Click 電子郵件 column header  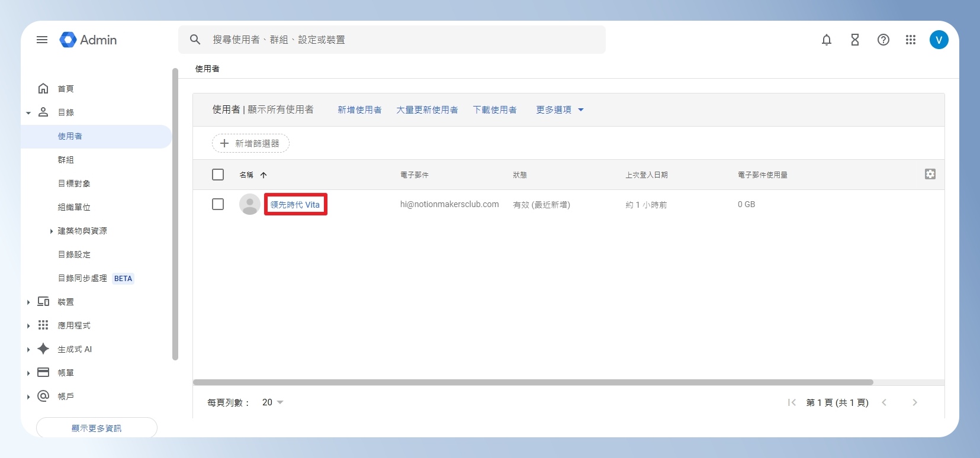pos(415,175)
